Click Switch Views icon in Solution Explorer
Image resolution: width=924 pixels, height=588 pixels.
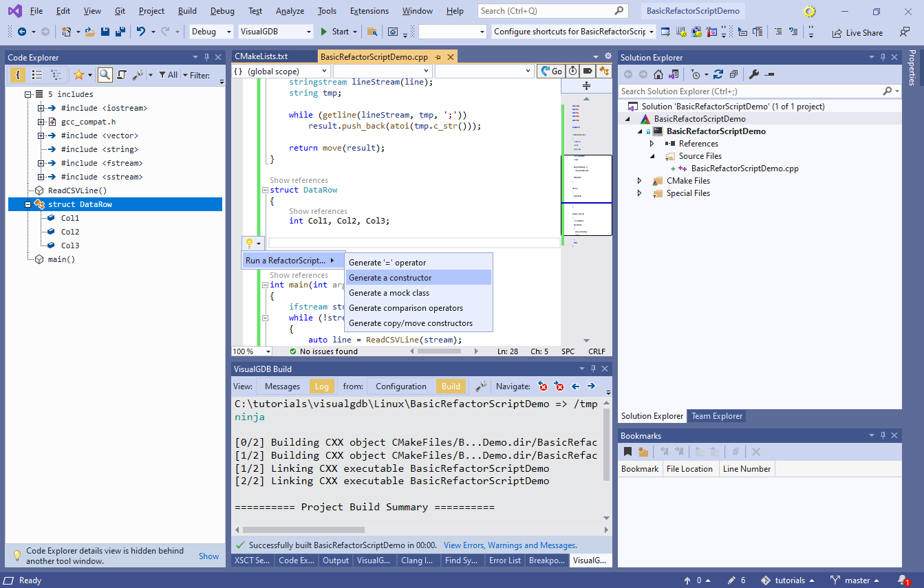674,74
